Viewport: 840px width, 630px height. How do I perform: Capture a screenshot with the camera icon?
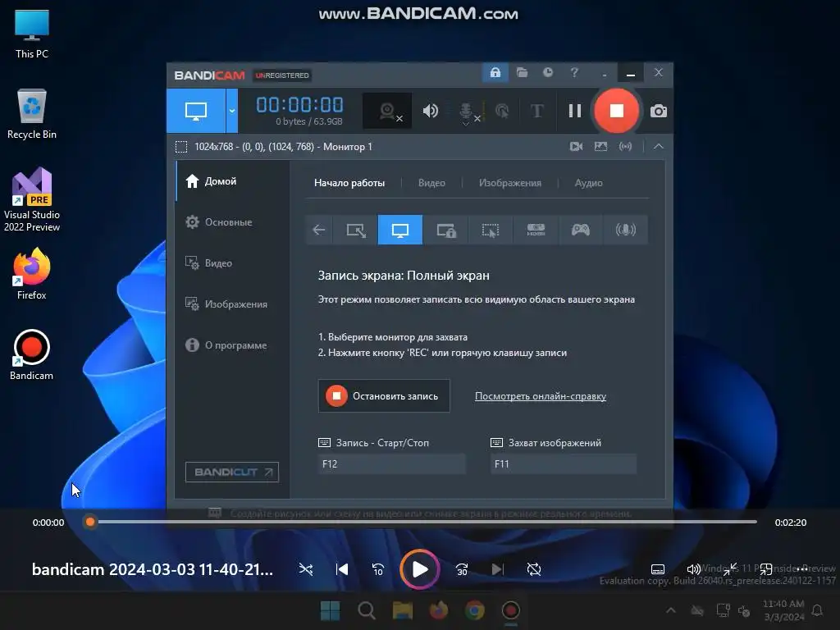tap(659, 111)
